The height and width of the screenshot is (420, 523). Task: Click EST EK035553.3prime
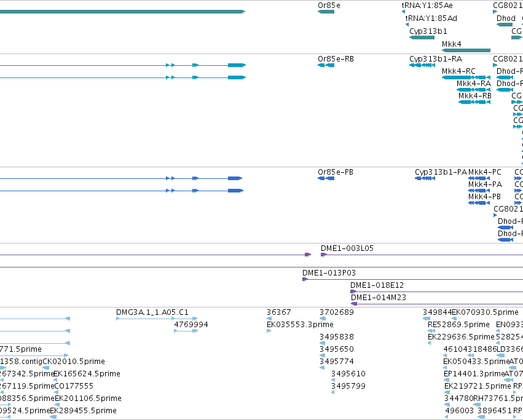point(269,331)
